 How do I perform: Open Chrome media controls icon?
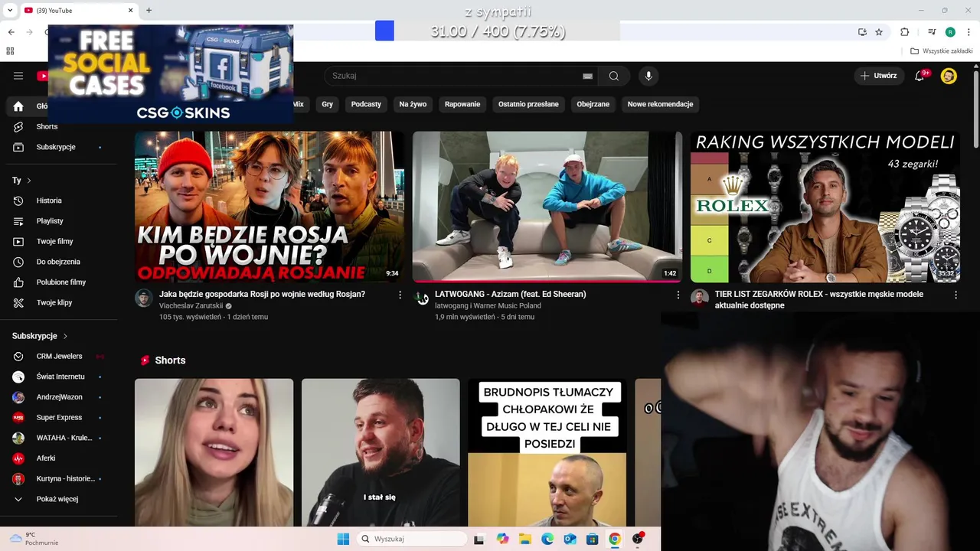pyautogui.click(x=932, y=32)
